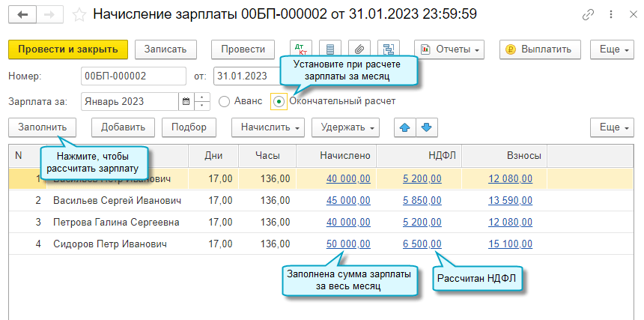Move selected row down with arrow
The height and width of the screenshot is (320, 644).
[x=426, y=127]
